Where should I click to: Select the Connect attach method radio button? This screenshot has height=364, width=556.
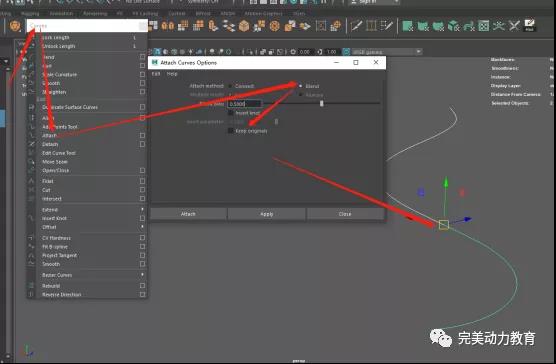(x=231, y=86)
